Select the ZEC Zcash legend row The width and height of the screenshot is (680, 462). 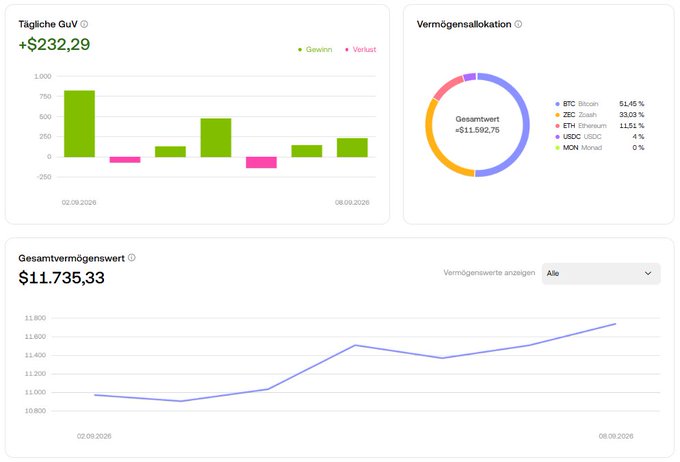[x=600, y=115]
